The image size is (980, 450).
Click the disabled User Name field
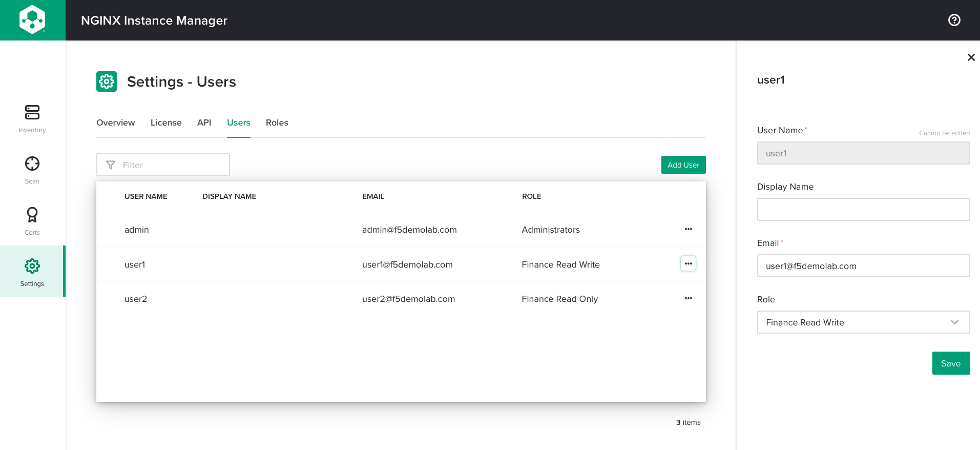[x=863, y=153]
